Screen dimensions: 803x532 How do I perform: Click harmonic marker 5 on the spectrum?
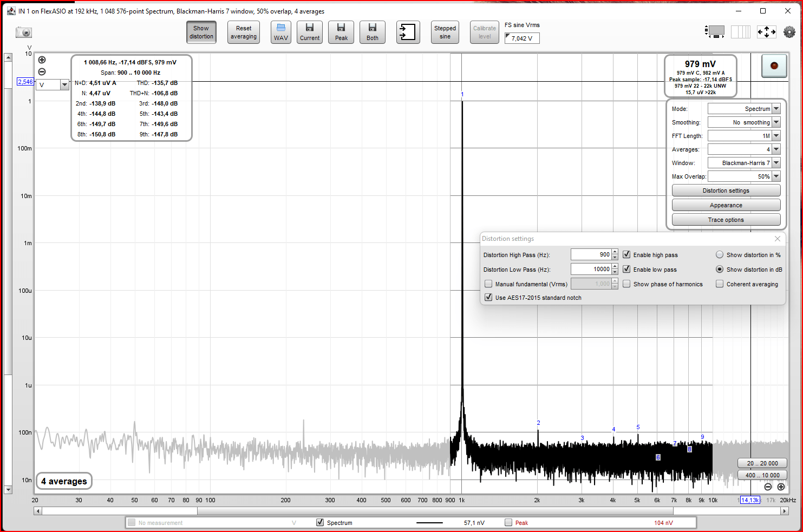pos(638,427)
